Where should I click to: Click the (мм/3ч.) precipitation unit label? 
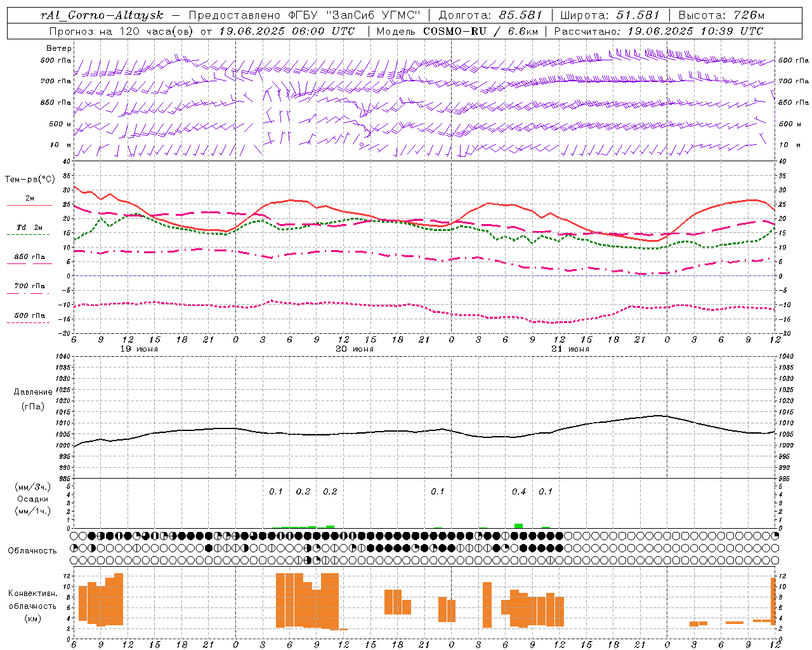click(33, 487)
